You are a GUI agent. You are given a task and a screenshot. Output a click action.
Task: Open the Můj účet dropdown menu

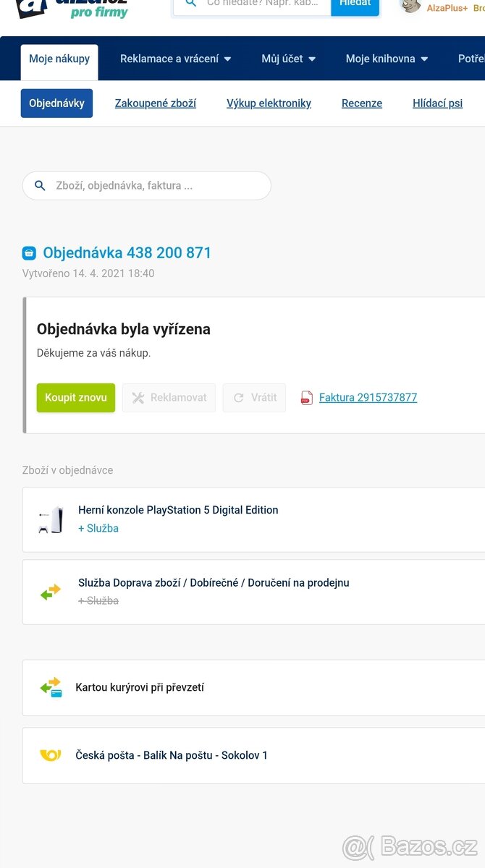point(288,59)
